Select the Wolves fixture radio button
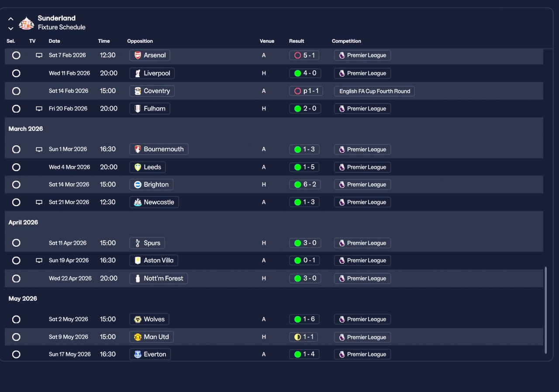The width and height of the screenshot is (559, 392). (16, 320)
